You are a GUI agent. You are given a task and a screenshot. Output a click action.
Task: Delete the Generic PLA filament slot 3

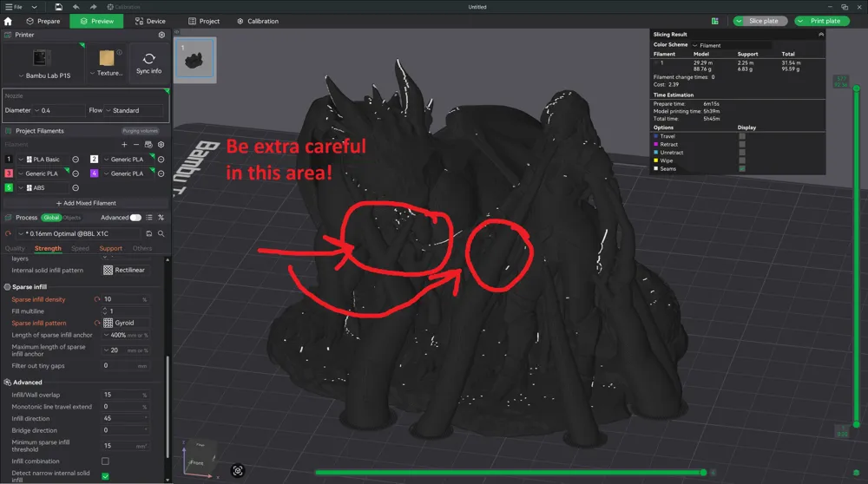coord(76,173)
